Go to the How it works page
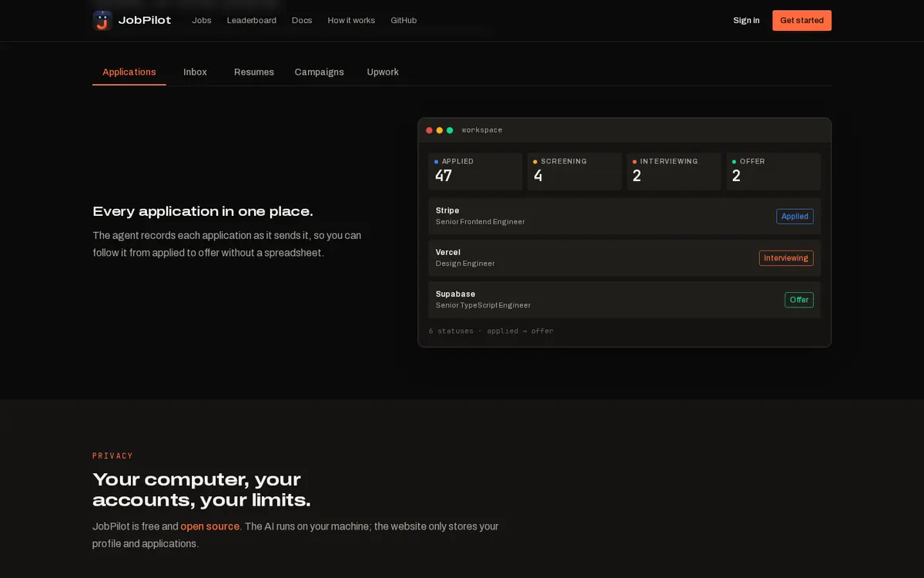This screenshot has height=578, width=924. (351, 21)
